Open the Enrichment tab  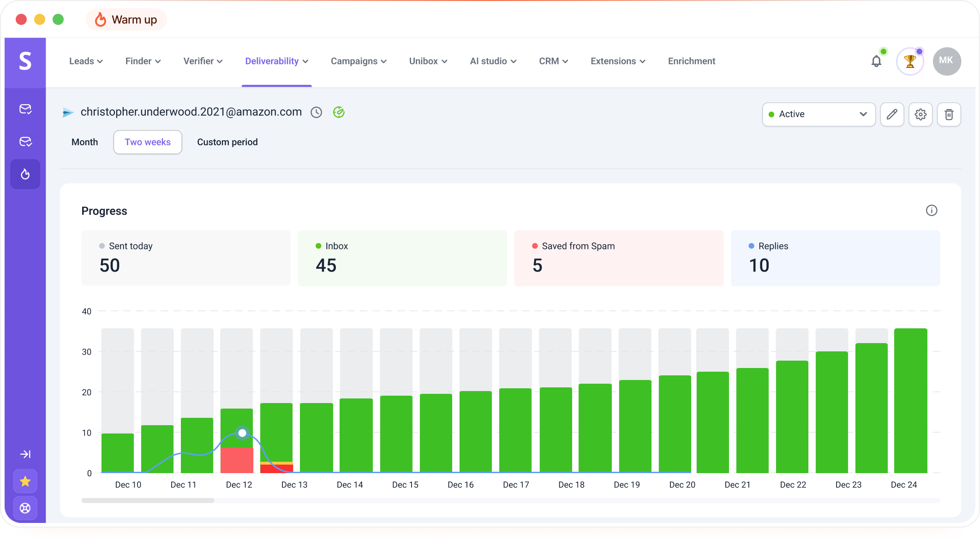pyautogui.click(x=691, y=61)
